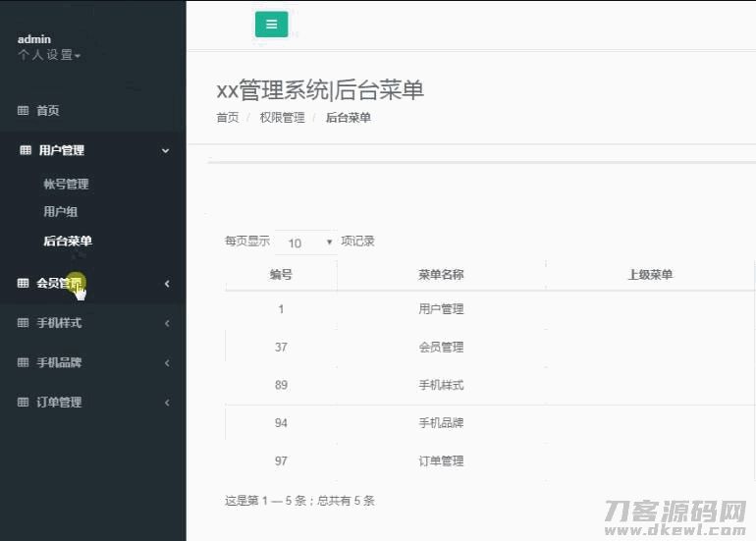Click the grid icon beside 手机样式

(24, 323)
